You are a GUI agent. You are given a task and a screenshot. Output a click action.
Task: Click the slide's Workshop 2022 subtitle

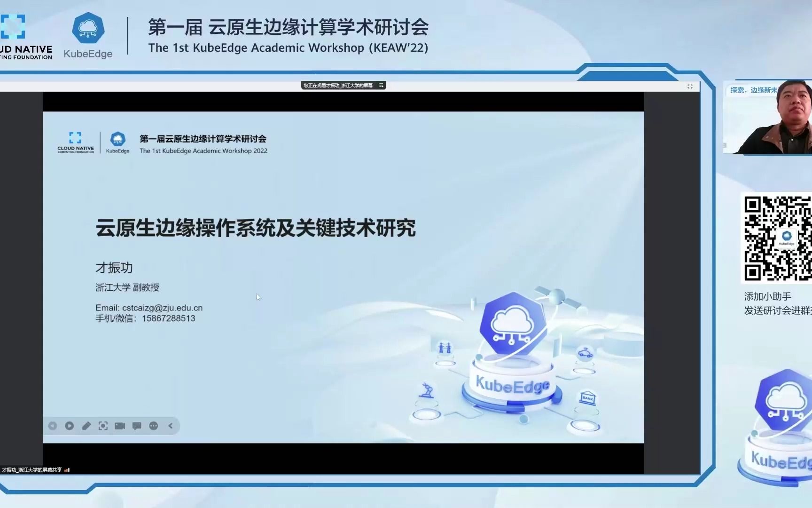203,151
